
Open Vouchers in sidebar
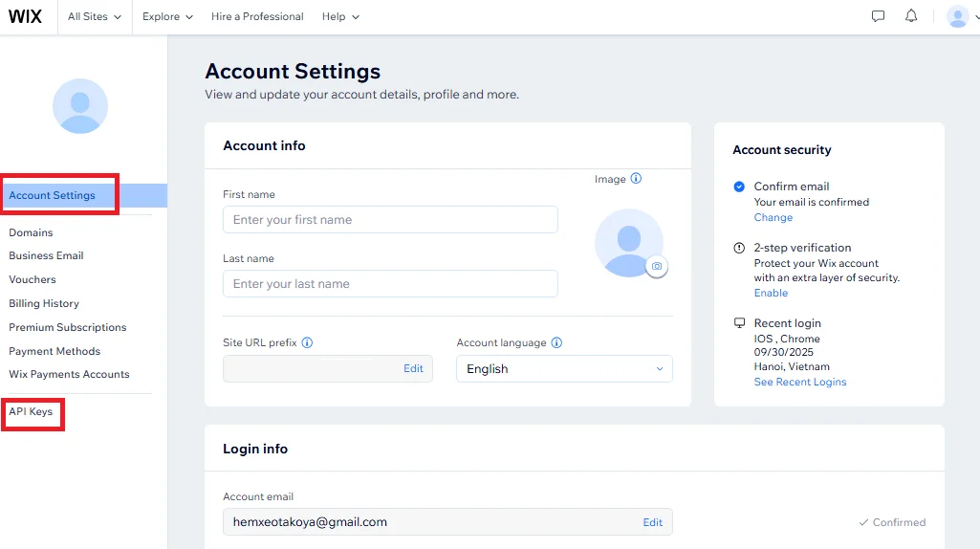[33, 279]
